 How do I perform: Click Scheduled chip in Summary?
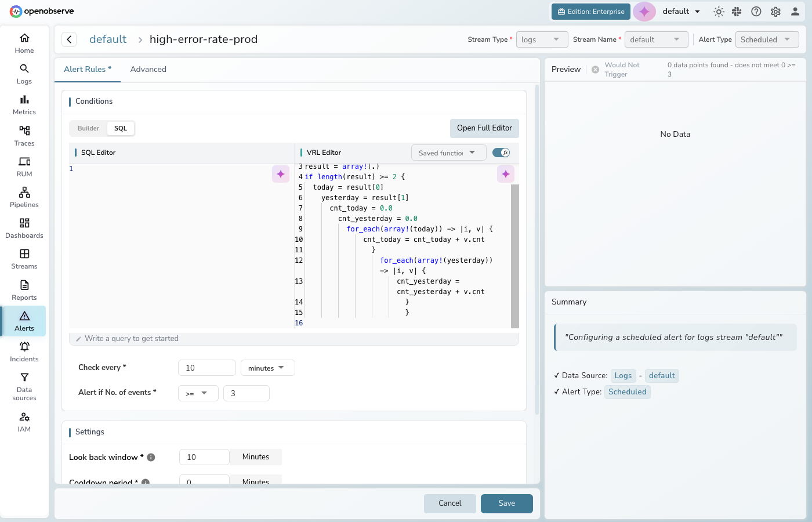(x=627, y=392)
